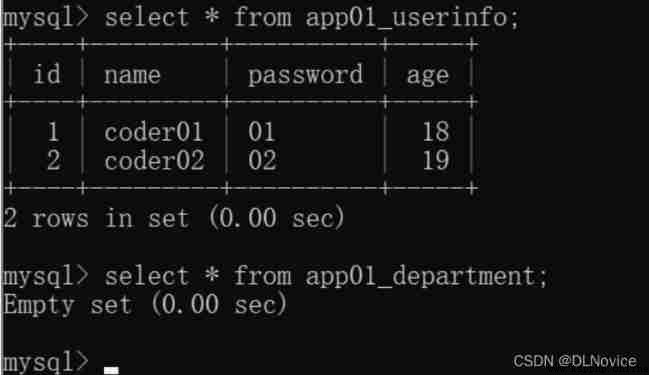Click the 'select' keyword in second query
The image size is (649, 375).
[x=147, y=276]
